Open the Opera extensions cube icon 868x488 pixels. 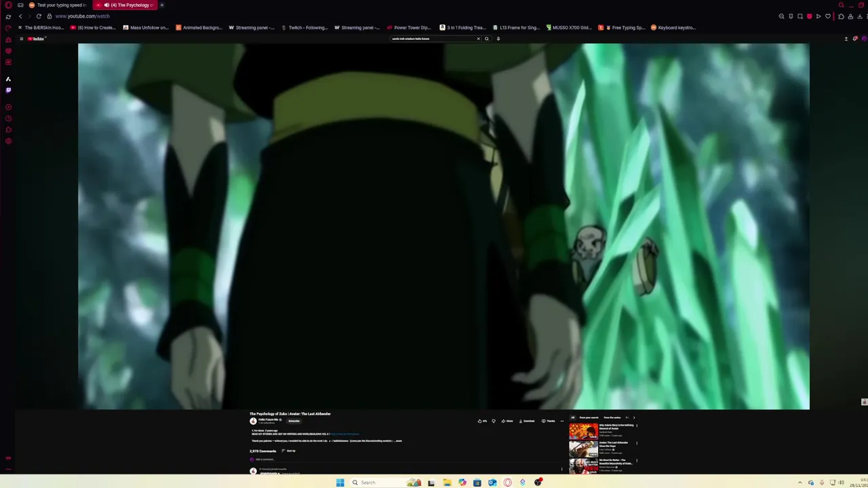841,16
